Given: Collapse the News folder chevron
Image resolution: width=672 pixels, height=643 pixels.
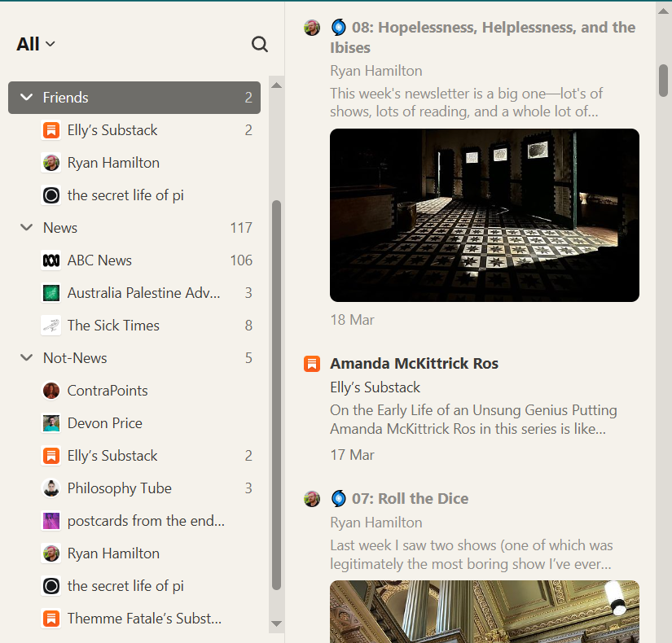Looking at the screenshot, I should coord(27,227).
